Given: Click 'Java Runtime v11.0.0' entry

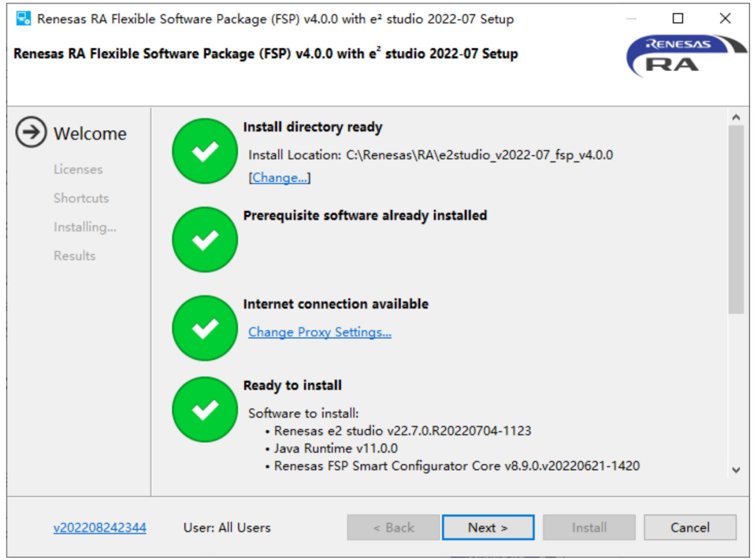Looking at the screenshot, I should coord(336,449).
